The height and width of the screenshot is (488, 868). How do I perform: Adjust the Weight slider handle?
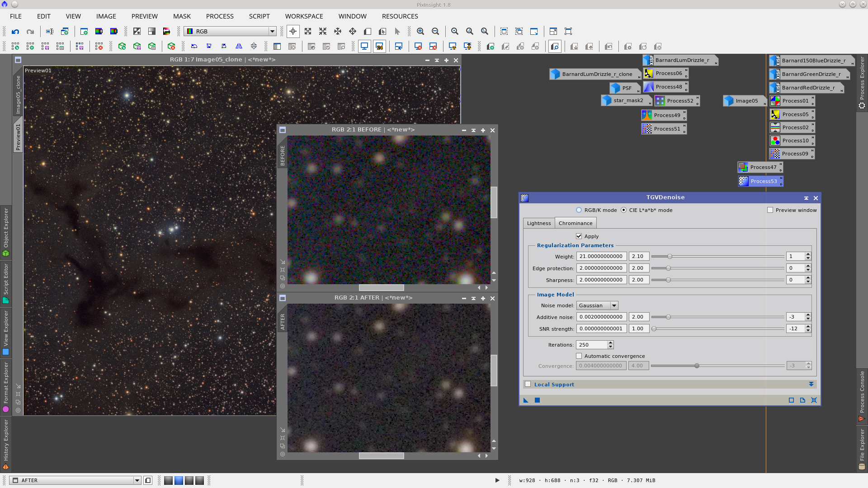pos(670,257)
